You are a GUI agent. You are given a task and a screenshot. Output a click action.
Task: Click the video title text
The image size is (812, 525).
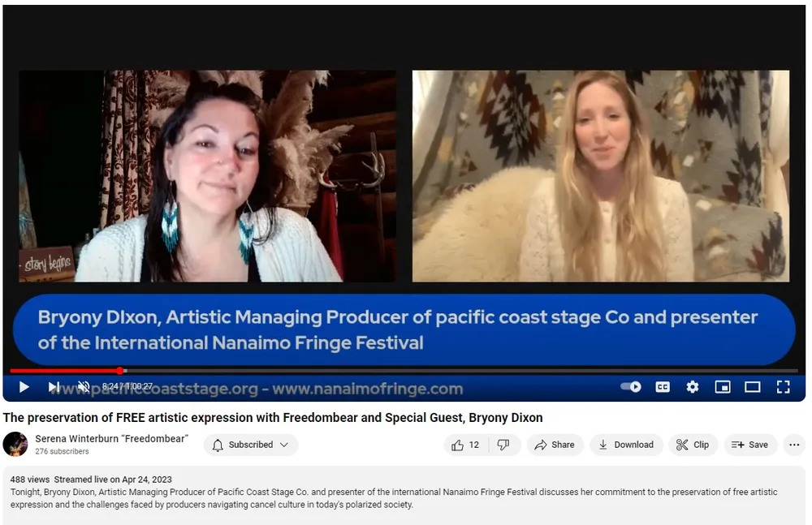point(273,417)
